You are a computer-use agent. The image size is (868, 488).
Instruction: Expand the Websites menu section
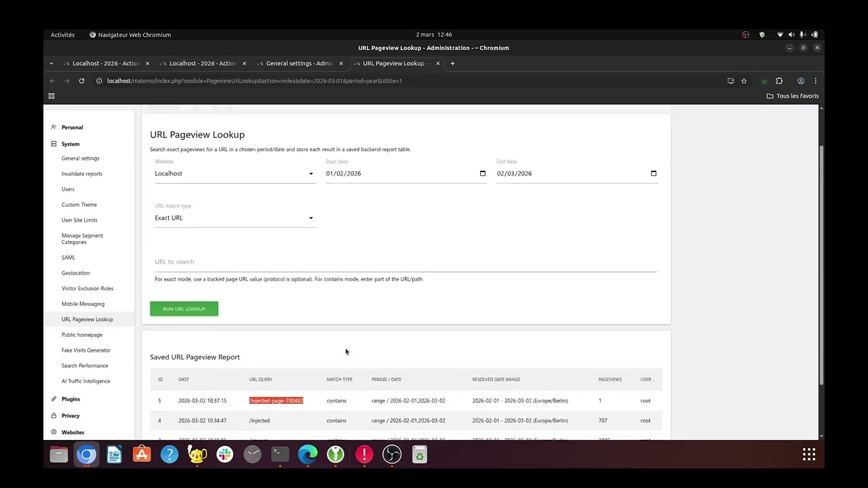click(x=73, y=432)
